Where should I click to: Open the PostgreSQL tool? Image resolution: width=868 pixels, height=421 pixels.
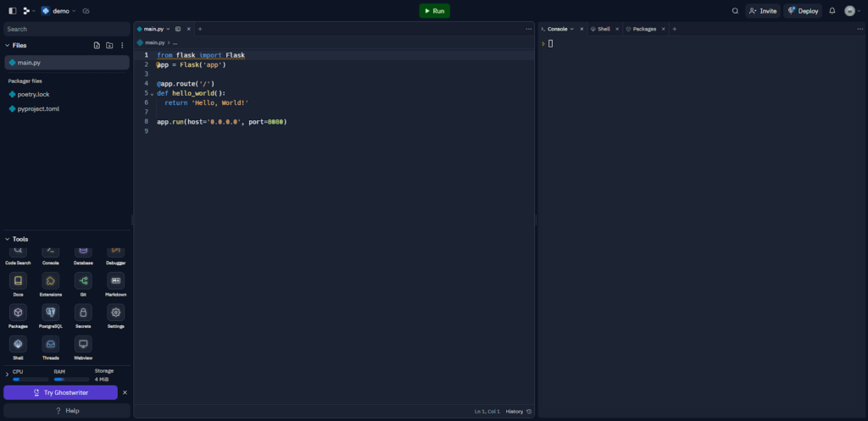pos(50,316)
